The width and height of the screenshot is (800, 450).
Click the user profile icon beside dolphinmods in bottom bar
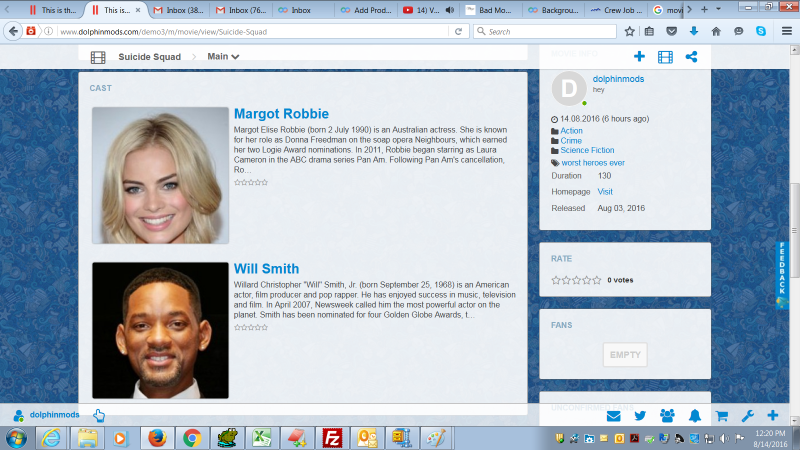[x=19, y=416]
